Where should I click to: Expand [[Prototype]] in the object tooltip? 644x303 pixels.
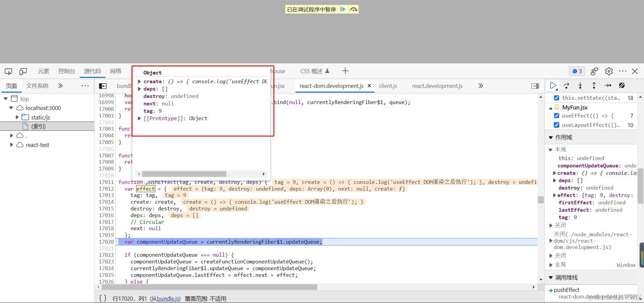click(139, 118)
